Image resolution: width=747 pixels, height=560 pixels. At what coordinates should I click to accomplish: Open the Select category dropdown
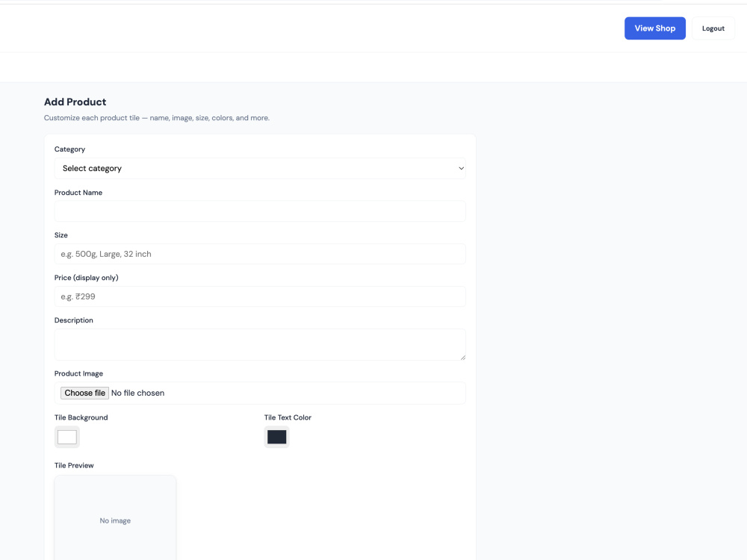[x=260, y=169]
